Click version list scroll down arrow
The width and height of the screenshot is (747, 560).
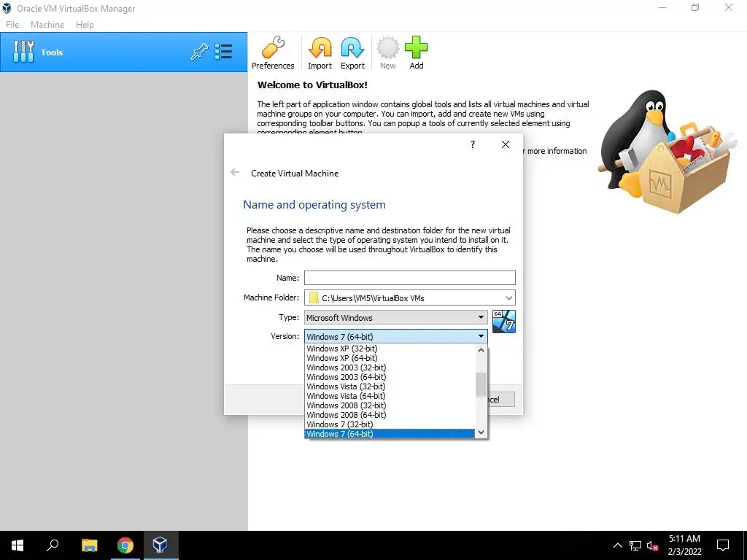pos(481,432)
